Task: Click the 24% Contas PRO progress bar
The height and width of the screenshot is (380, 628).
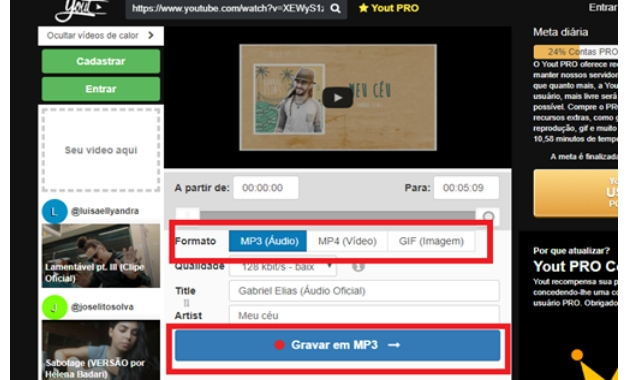Action: [576, 52]
